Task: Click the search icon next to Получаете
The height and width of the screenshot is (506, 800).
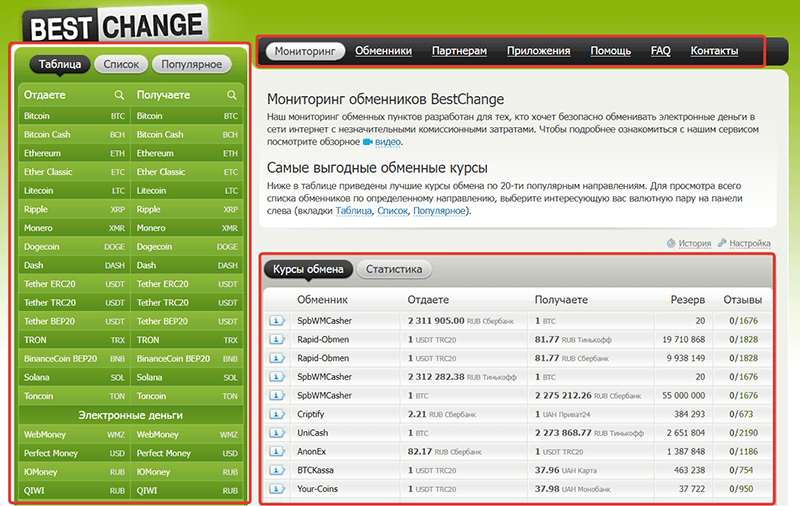Action: pyautogui.click(x=232, y=95)
